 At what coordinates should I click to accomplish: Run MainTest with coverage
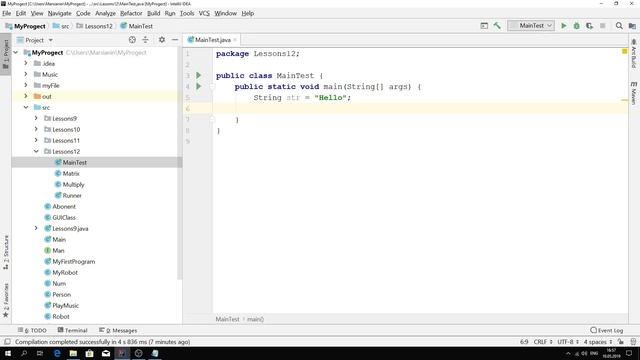[590, 26]
